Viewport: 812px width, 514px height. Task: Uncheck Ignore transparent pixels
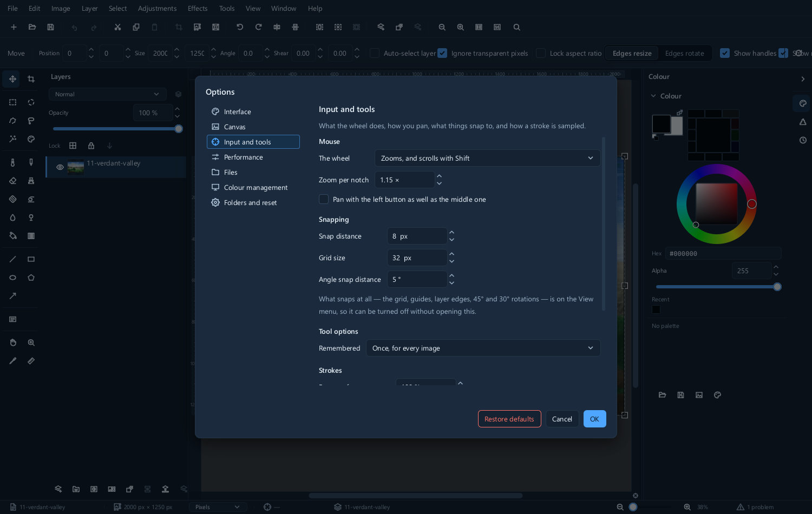click(x=442, y=53)
